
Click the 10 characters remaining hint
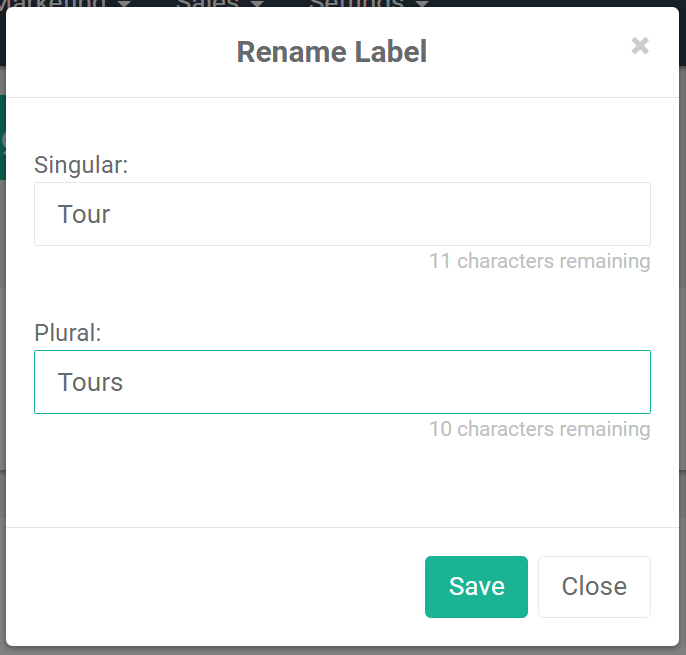pos(539,429)
